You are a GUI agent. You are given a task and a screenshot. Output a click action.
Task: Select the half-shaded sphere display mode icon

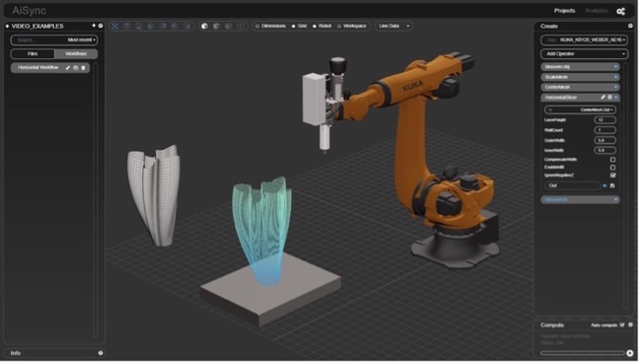tap(205, 26)
